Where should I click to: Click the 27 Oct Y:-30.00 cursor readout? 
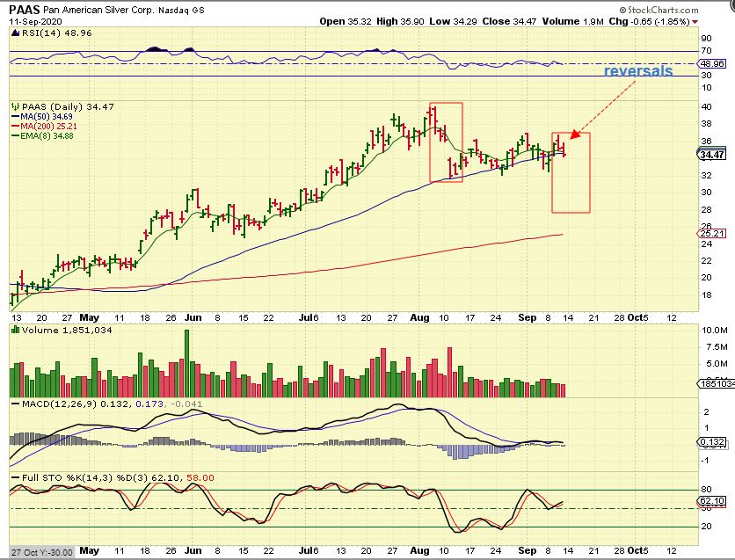pyautogui.click(x=41, y=552)
